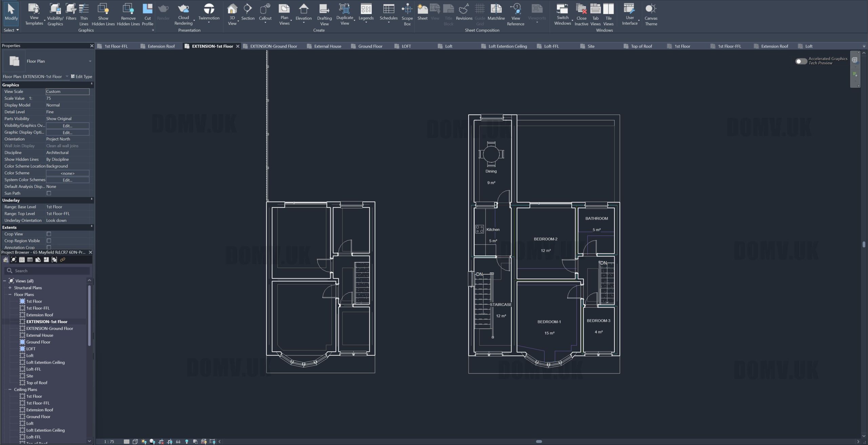Toggle Accelerated Graphics Tech Preview switch
The image size is (868, 445).
[801, 61]
